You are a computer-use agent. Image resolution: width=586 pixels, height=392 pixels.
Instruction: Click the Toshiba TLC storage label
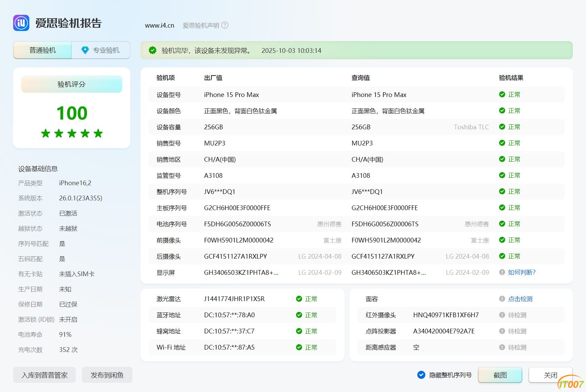(x=471, y=127)
